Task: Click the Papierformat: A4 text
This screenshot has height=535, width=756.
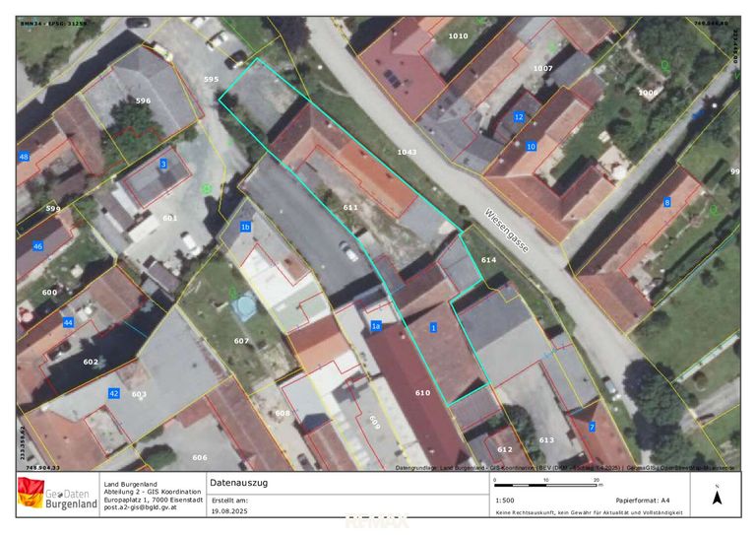Action: (643, 501)
